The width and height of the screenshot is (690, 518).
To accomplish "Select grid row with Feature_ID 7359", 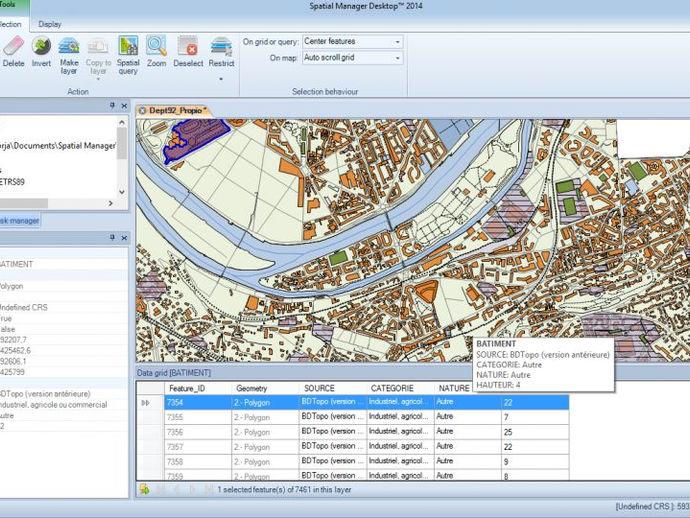I will pos(367,475).
